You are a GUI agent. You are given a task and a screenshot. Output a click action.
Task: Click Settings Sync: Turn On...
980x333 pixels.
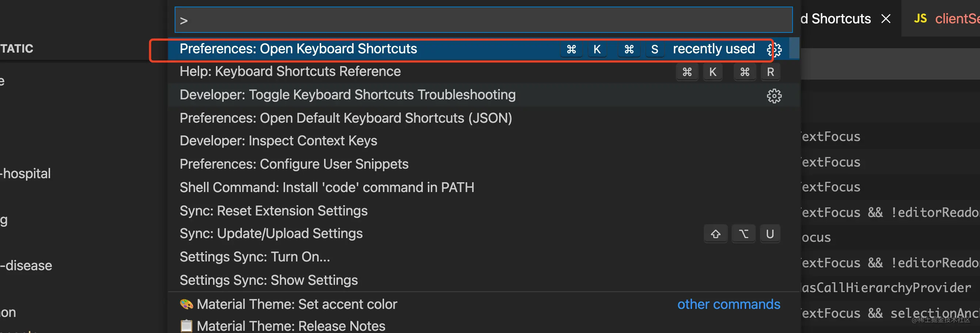(255, 257)
